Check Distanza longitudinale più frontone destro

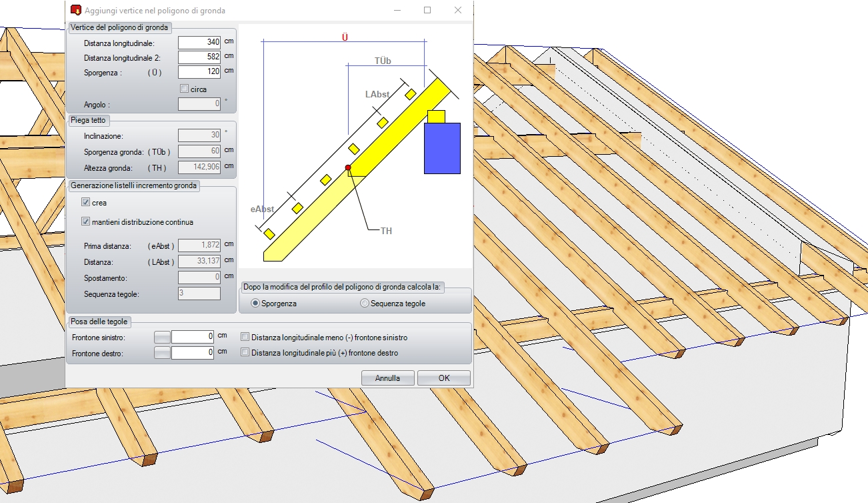click(x=245, y=352)
